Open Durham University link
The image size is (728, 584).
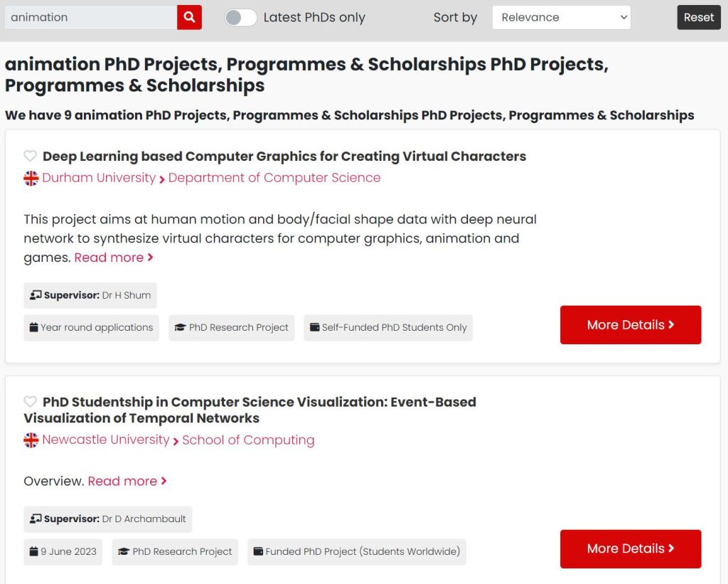click(x=99, y=178)
